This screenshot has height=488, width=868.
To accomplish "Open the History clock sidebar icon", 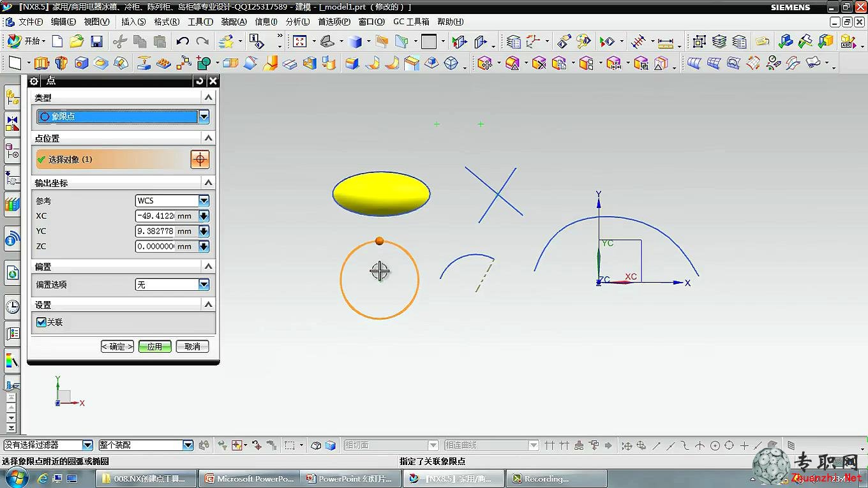I will (x=12, y=307).
